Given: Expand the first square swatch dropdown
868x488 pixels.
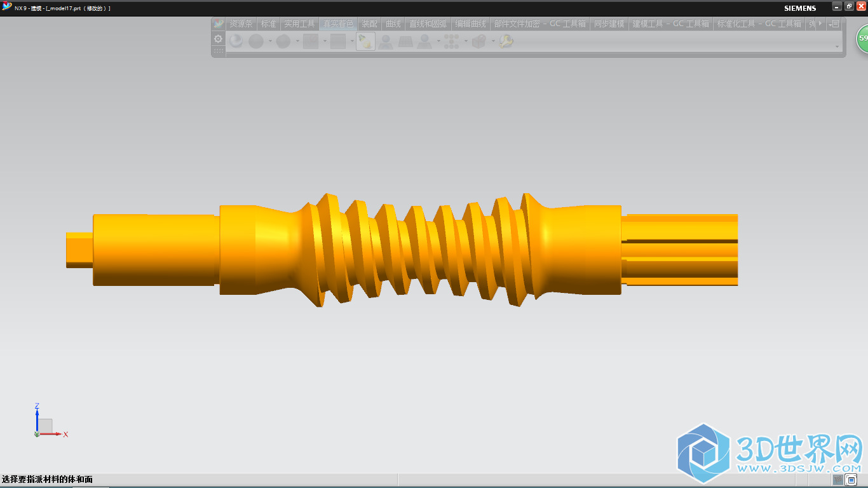Looking at the screenshot, I should [x=325, y=41].
